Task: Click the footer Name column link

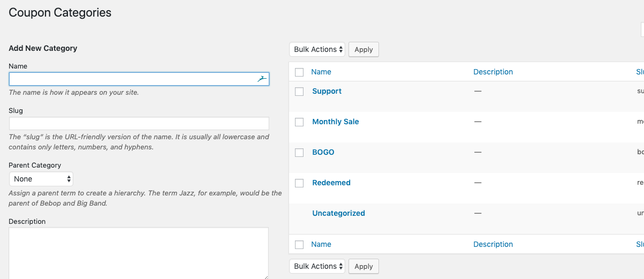Action: 321,244
